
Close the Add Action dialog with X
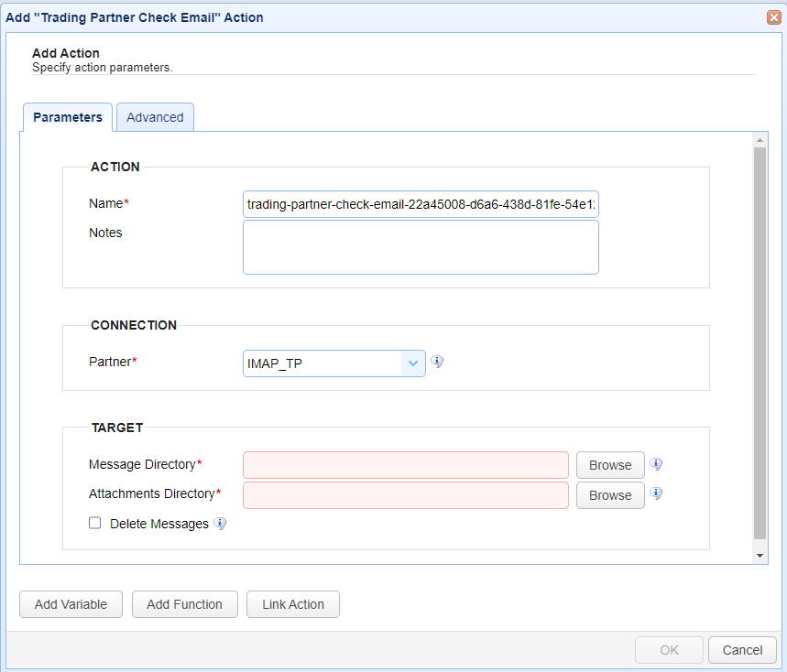click(x=774, y=17)
